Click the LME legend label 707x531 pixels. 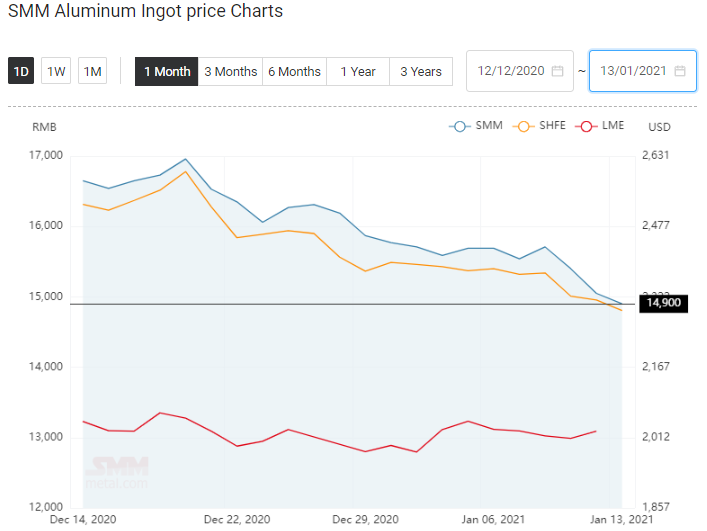[613, 125]
